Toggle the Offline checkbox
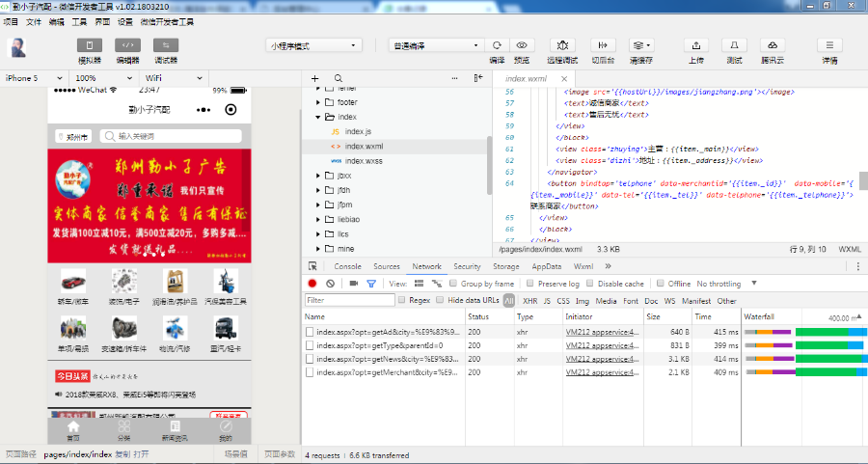The height and width of the screenshot is (464, 868). point(661,284)
